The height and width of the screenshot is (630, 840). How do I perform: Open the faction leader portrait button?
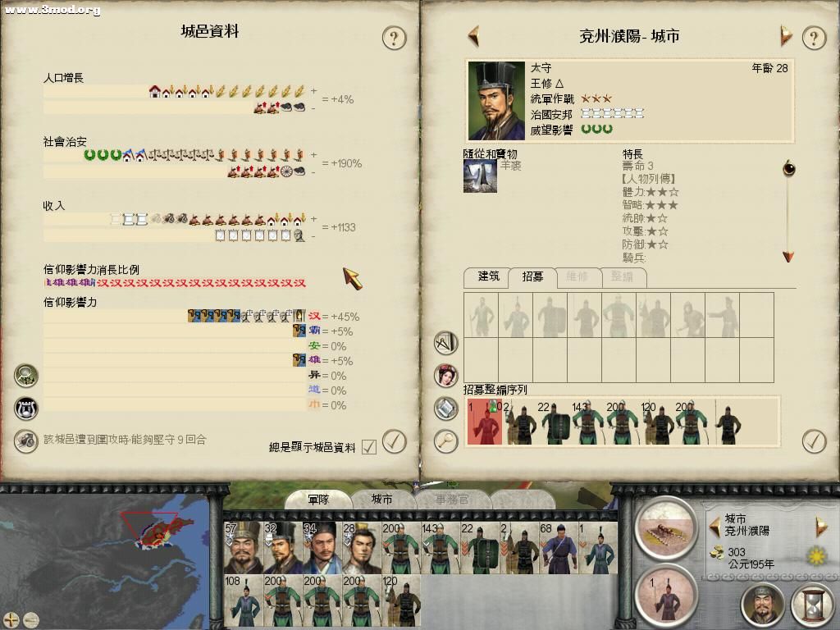click(x=762, y=605)
